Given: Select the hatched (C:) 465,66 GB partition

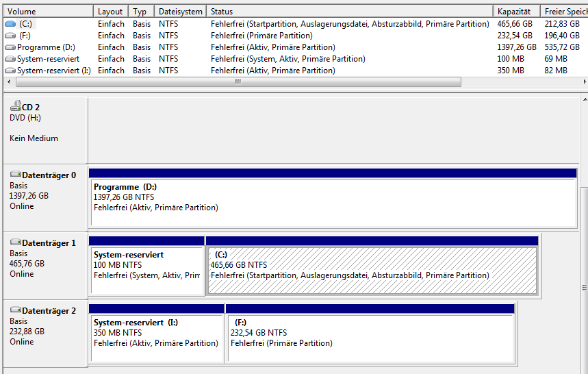Looking at the screenshot, I should [372, 271].
